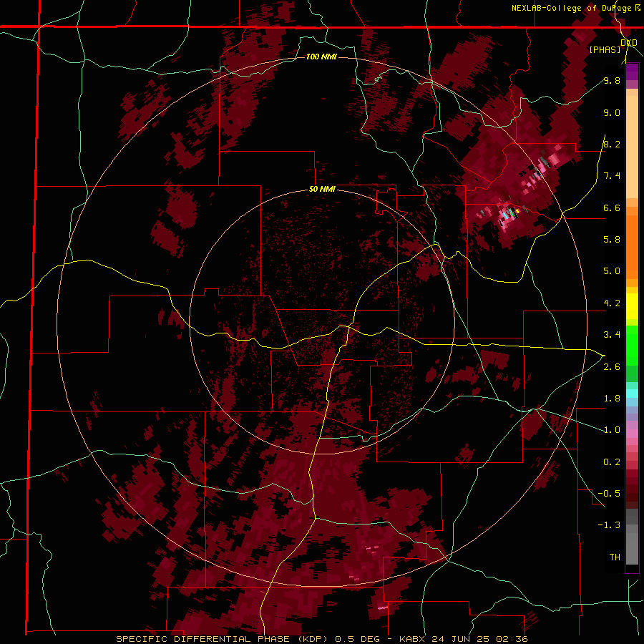Select the orange color bar segment
This screenshot has height=644, width=644.
point(632,246)
